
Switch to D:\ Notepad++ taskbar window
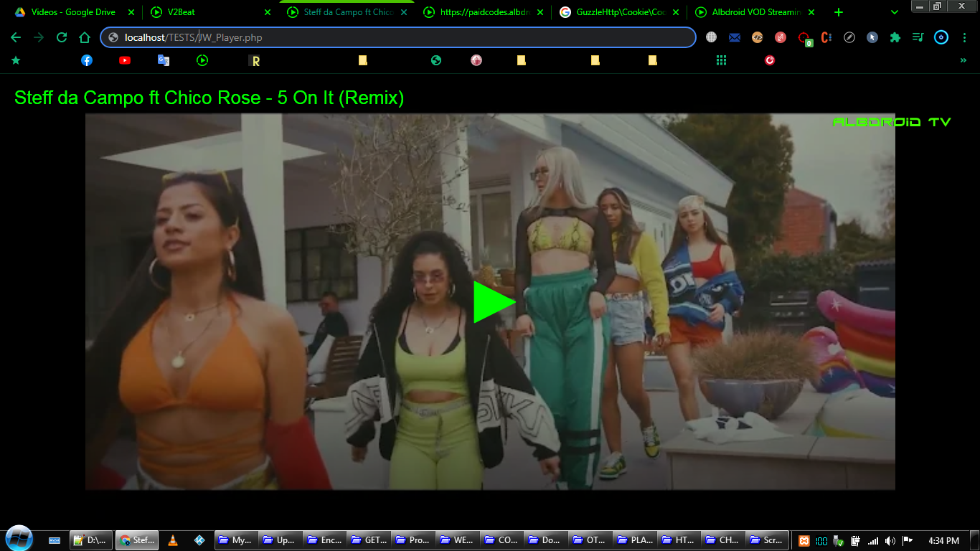tap(90, 540)
